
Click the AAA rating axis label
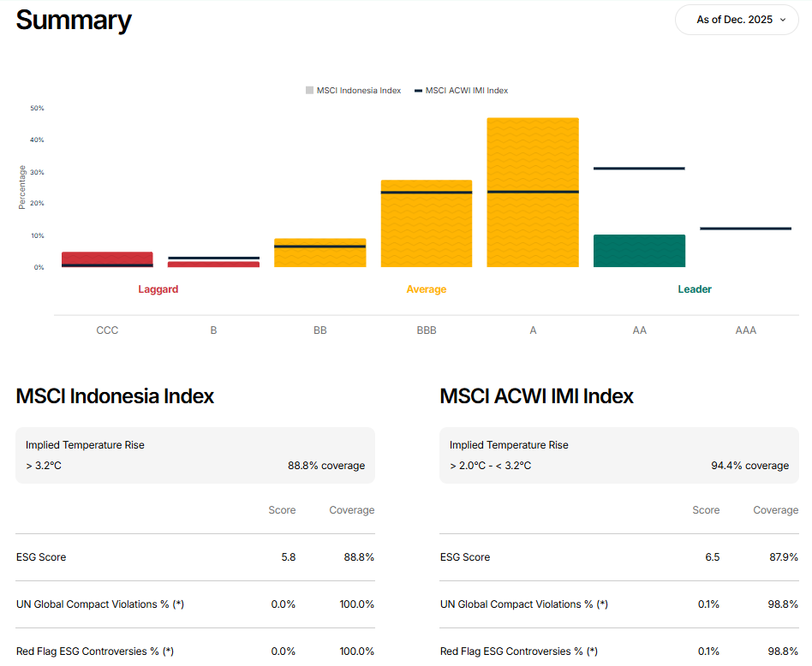click(746, 330)
